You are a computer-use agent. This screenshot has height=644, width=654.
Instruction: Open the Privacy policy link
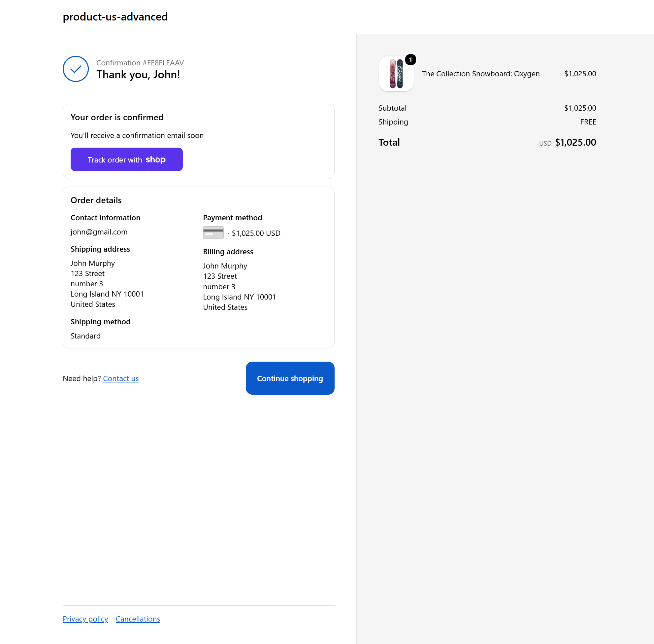[85, 619]
